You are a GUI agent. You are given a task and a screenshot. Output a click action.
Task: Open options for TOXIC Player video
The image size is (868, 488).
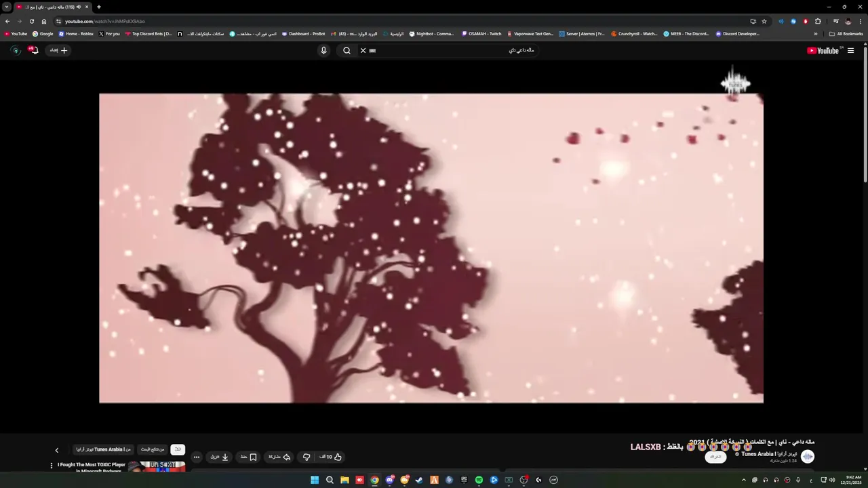pos(52,466)
